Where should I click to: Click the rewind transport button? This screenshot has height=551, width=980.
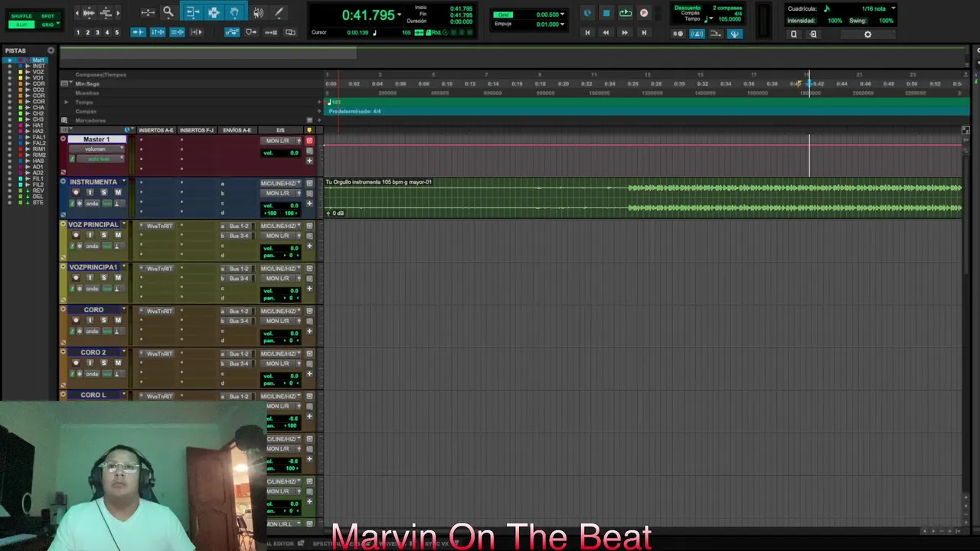tap(606, 33)
